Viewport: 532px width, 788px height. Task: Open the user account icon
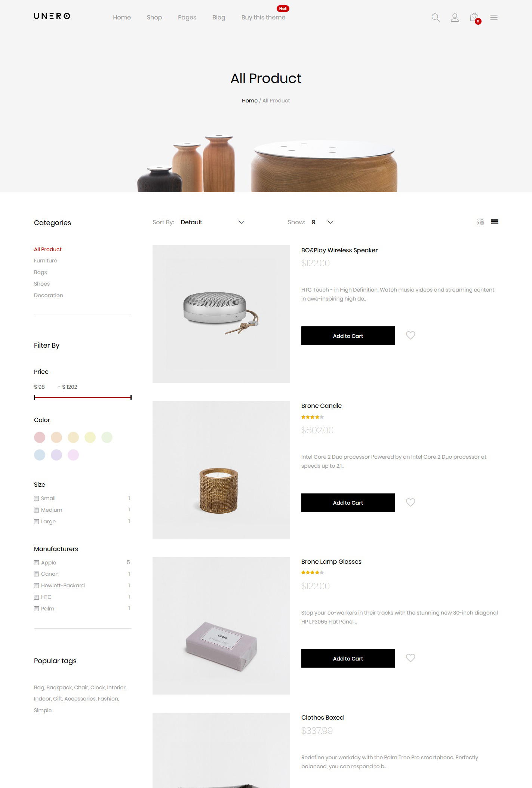(455, 18)
